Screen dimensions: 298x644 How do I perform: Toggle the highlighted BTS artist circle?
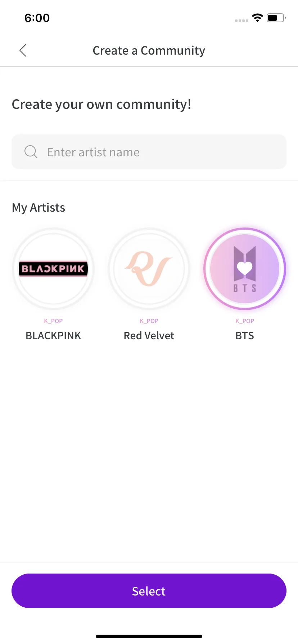245,269
